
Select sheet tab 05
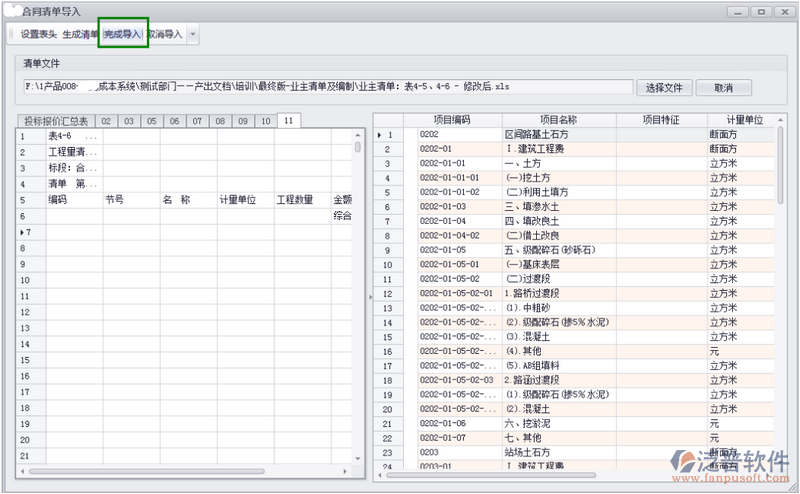tap(151, 121)
